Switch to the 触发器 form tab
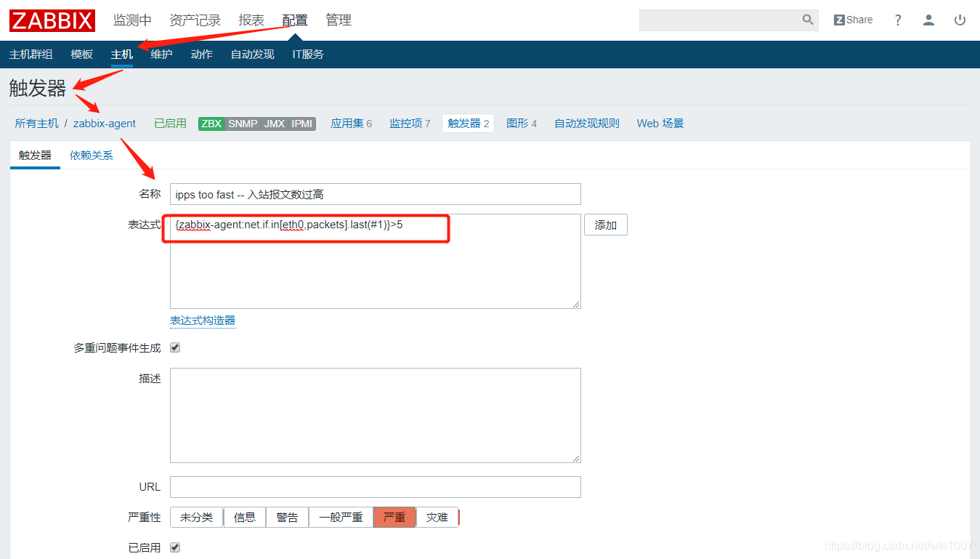 coord(35,156)
